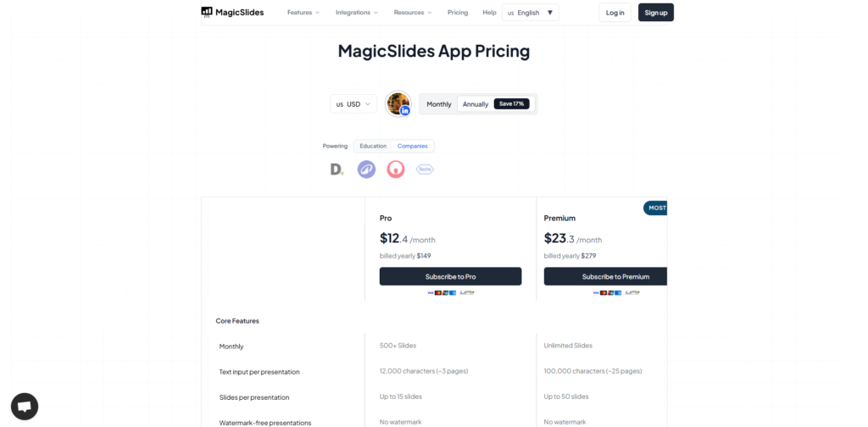Open the chat support bubble
This screenshot has width=868, height=427.
[25, 407]
